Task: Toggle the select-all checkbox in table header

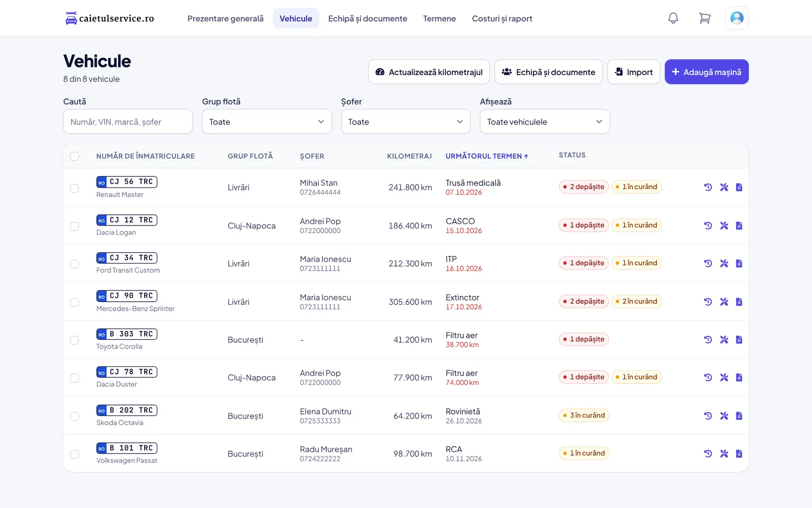Action: coord(75,156)
